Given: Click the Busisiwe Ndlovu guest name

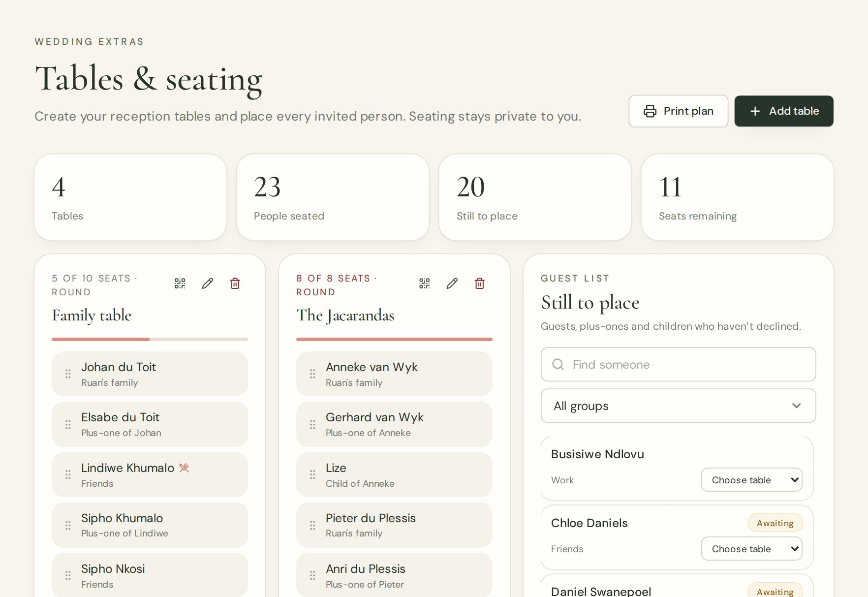Looking at the screenshot, I should (597, 454).
